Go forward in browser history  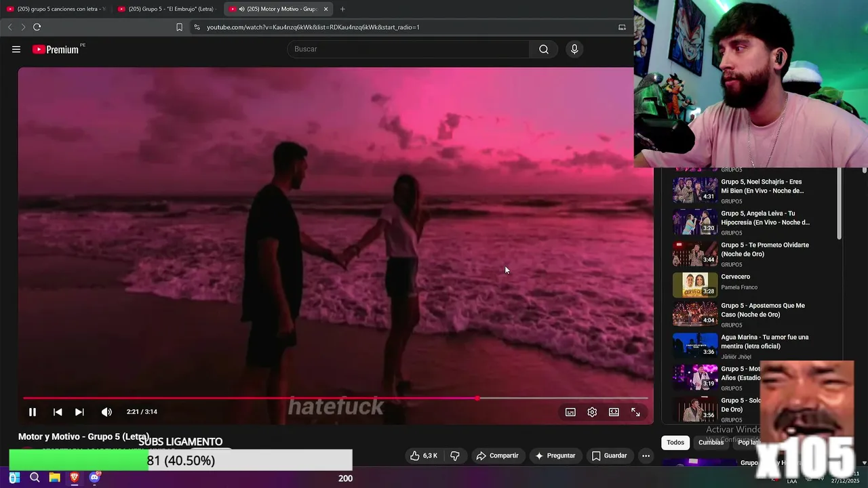tap(22, 27)
